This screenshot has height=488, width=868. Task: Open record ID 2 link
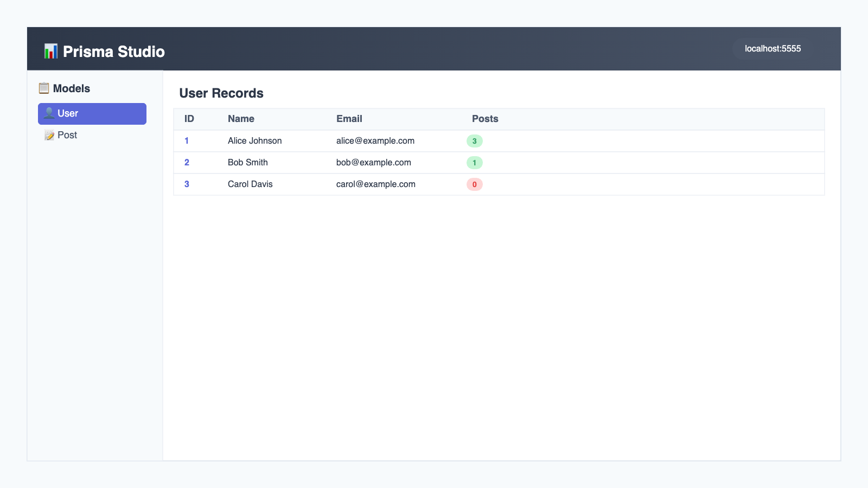187,163
